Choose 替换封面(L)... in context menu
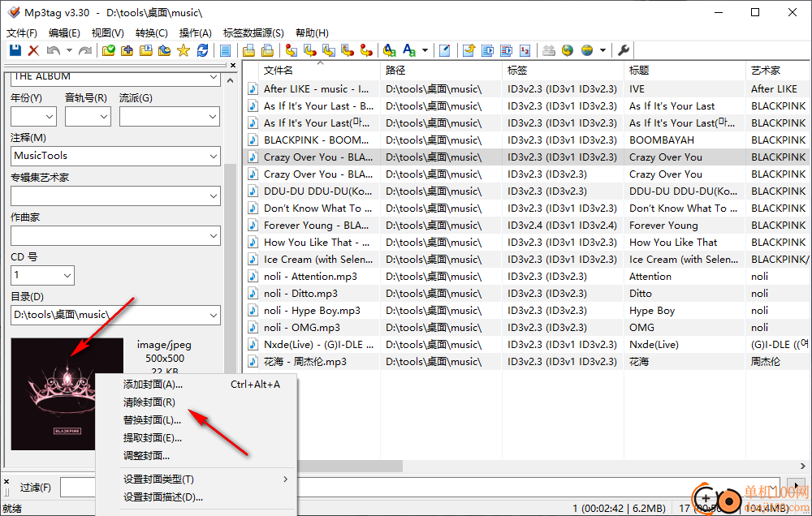The width and height of the screenshot is (812, 516). point(197,420)
